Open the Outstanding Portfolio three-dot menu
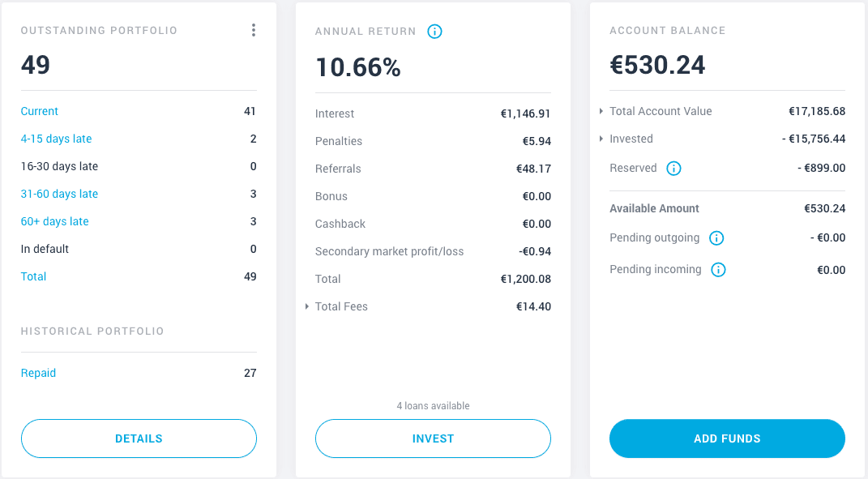 coord(254,30)
